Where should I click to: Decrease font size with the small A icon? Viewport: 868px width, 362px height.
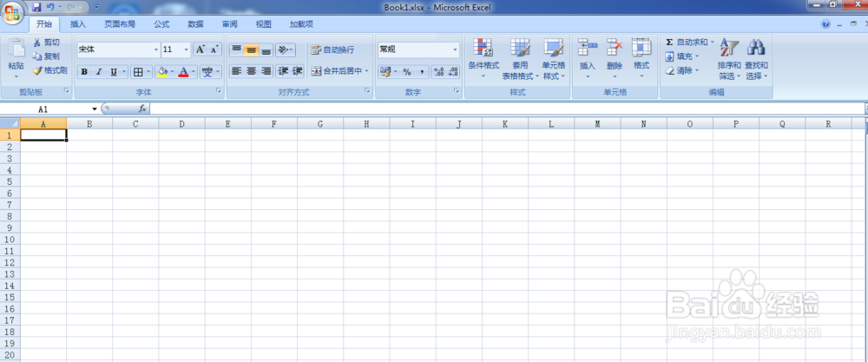214,49
